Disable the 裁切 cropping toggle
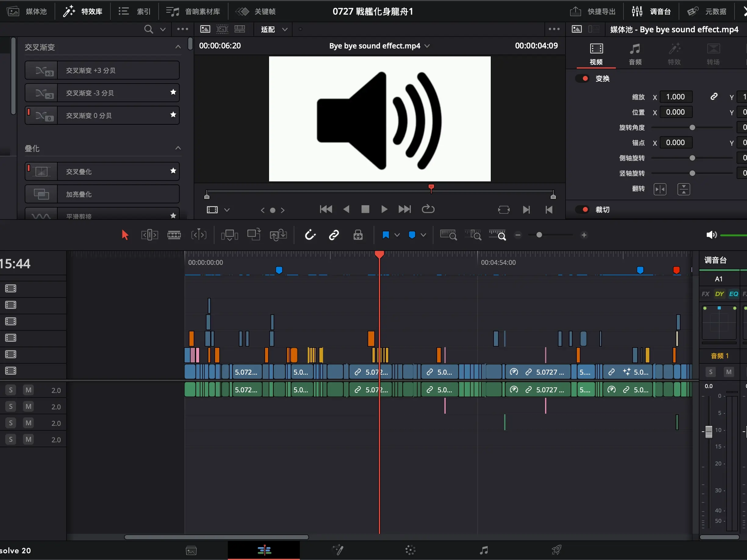747x560 pixels. tap(583, 210)
